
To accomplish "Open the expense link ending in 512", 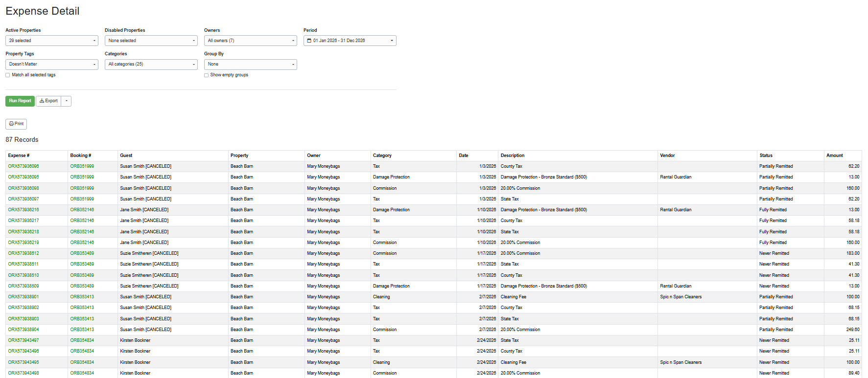I will (x=23, y=253).
